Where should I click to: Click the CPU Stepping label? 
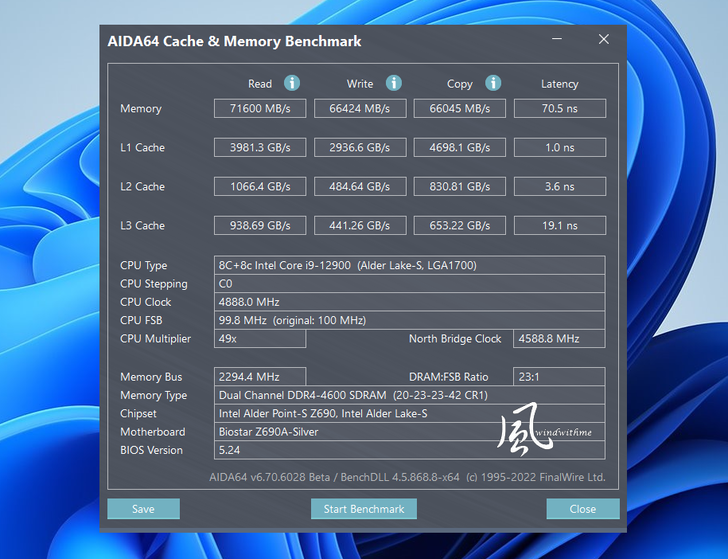[154, 284]
